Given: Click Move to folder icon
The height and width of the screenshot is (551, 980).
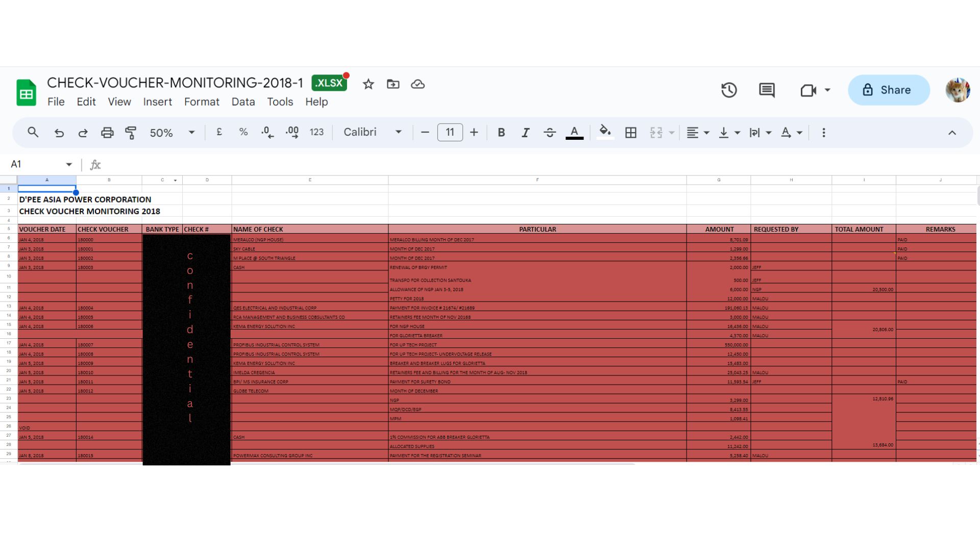Looking at the screenshot, I should tap(393, 84).
